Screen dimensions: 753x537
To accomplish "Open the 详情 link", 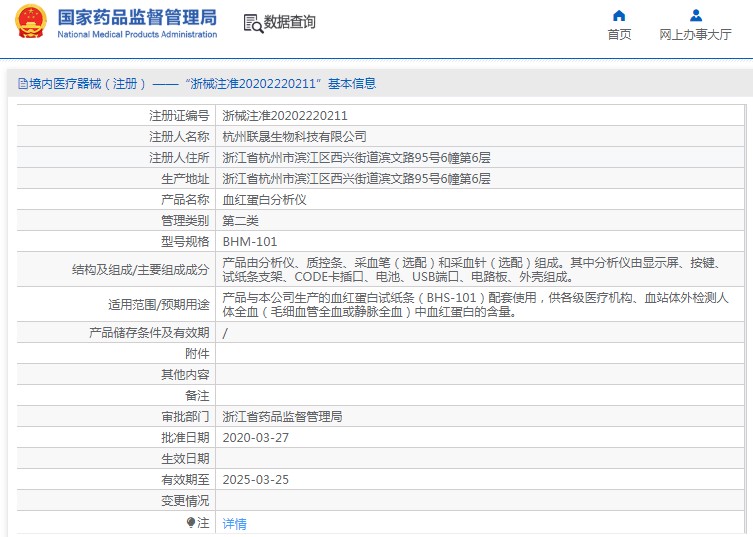I will click(x=234, y=524).
